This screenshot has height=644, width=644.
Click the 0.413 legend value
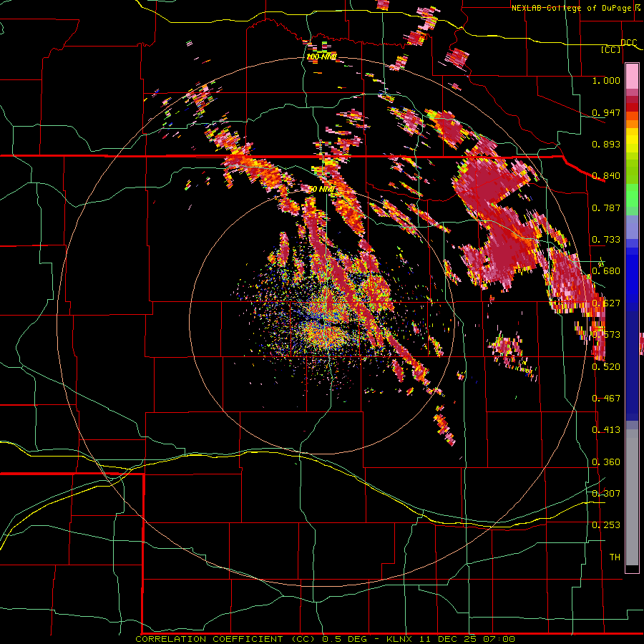pyautogui.click(x=606, y=430)
